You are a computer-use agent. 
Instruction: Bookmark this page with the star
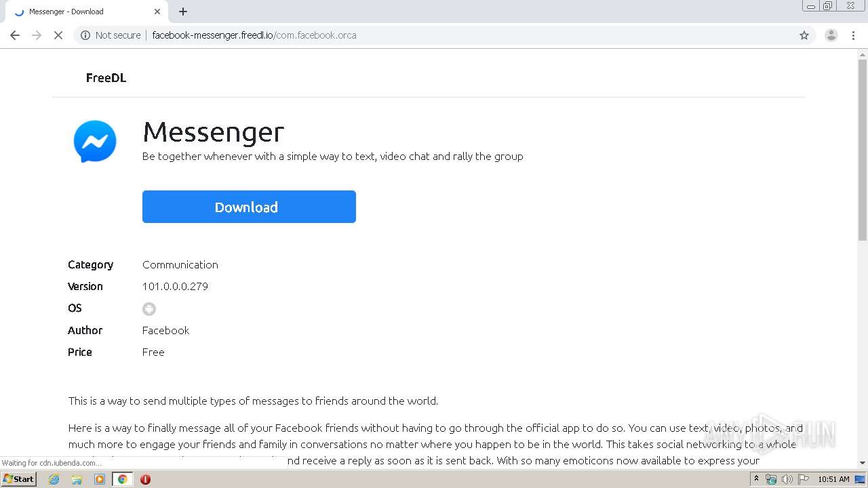point(804,35)
